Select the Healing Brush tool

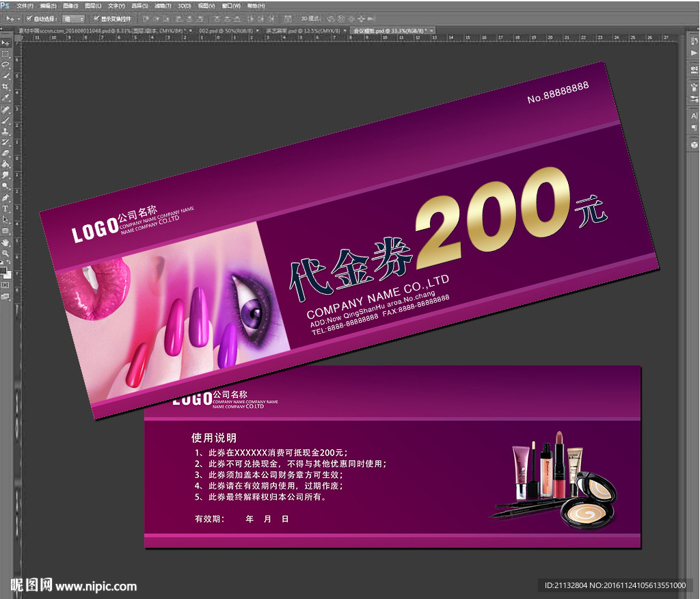click(5, 109)
